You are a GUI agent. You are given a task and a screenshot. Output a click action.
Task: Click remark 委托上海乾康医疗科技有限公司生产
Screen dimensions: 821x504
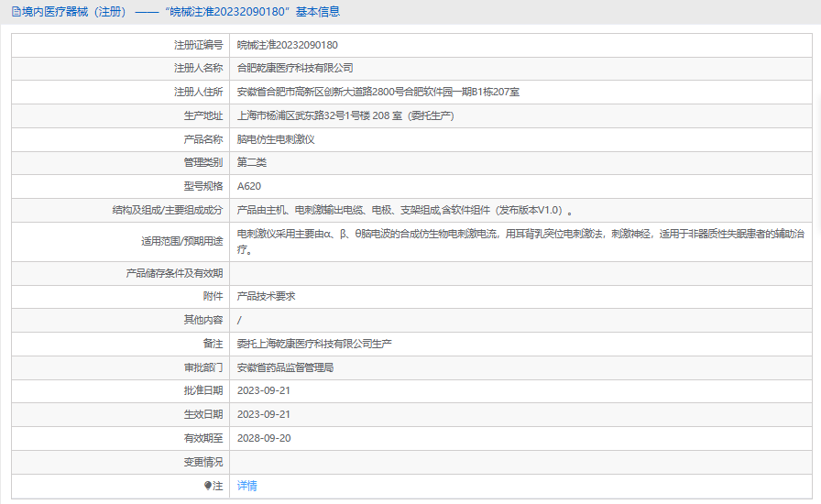coord(314,344)
